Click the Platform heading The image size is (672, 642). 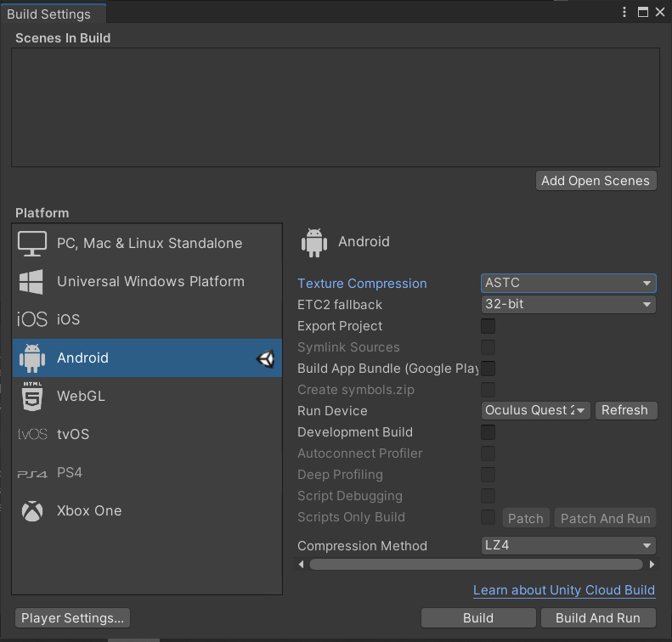tap(42, 213)
